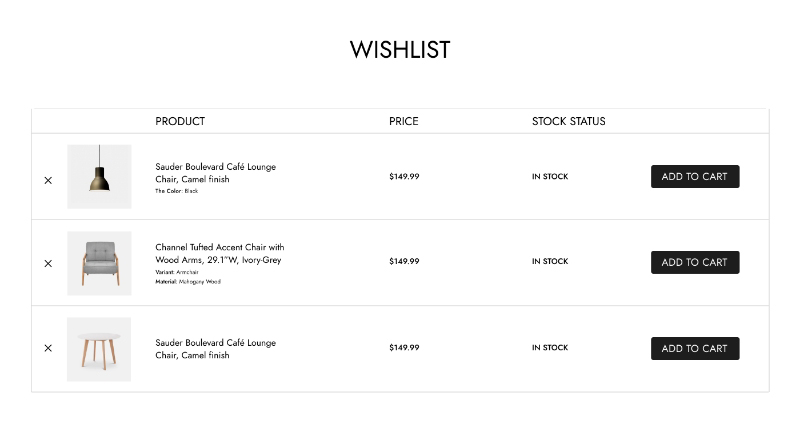800x444 pixels.
Task: Remove the round table item from wishlist
Action: [48, 348]
